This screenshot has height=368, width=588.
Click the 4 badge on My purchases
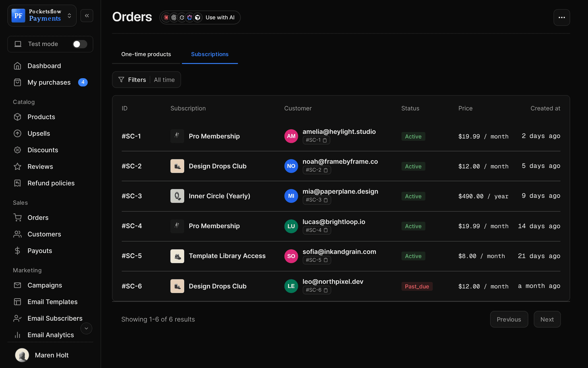pos(83,82)
